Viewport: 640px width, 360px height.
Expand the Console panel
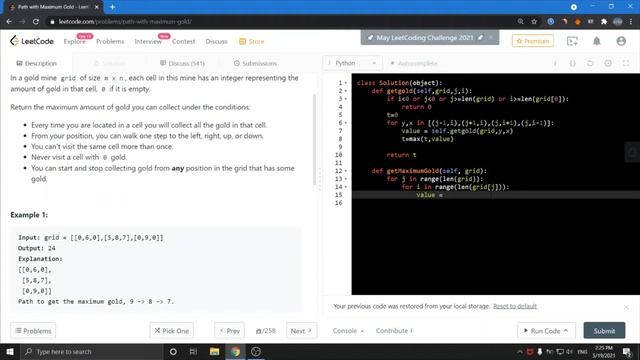click(x=348, y=331)
